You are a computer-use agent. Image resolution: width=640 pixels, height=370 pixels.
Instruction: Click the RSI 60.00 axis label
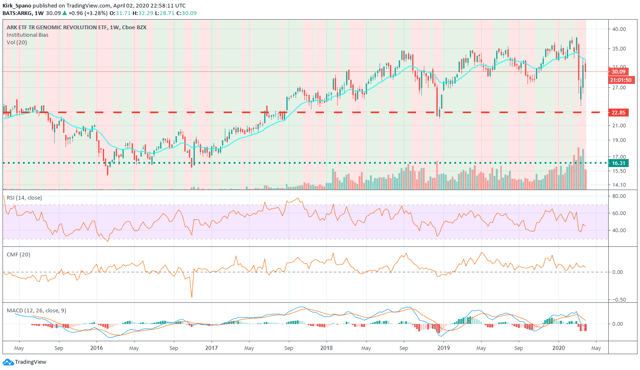pyautogui.click(x=619, y=213)
